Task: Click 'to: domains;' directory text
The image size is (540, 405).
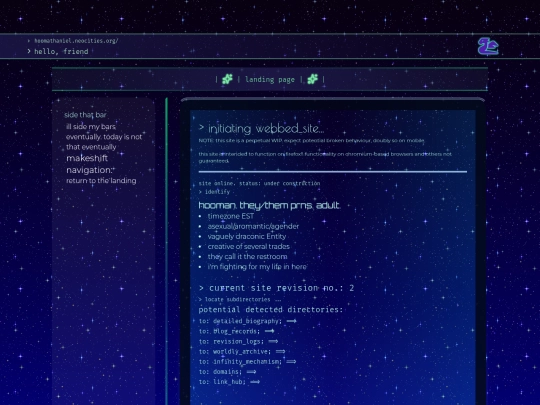Action: [220, 372]
